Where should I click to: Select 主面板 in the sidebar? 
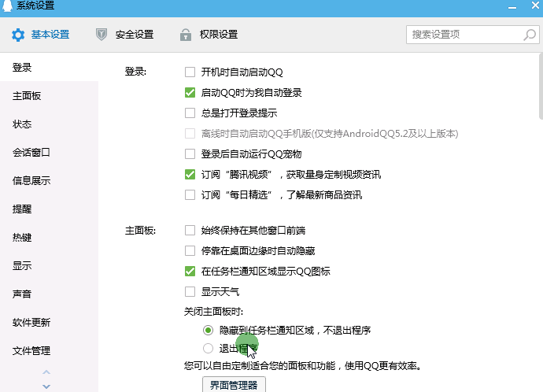coord(49,95)
